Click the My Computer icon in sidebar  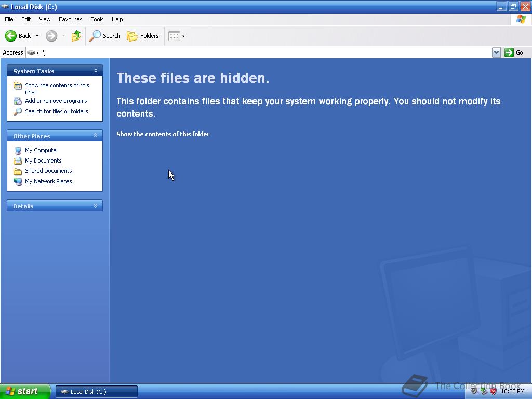[x=18, y=150]
